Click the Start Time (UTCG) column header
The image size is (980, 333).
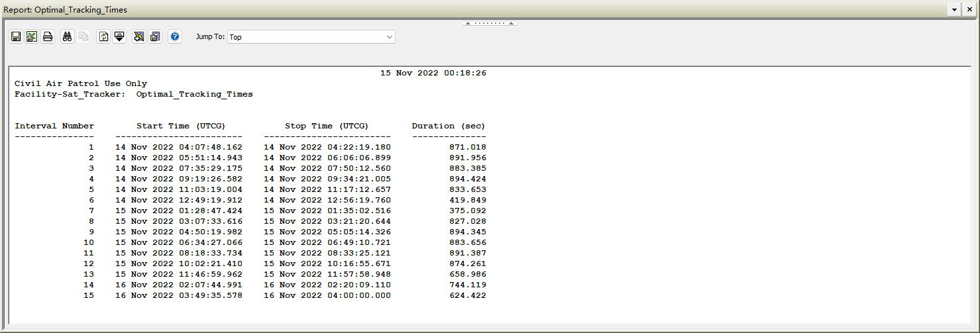click(180, 126)
